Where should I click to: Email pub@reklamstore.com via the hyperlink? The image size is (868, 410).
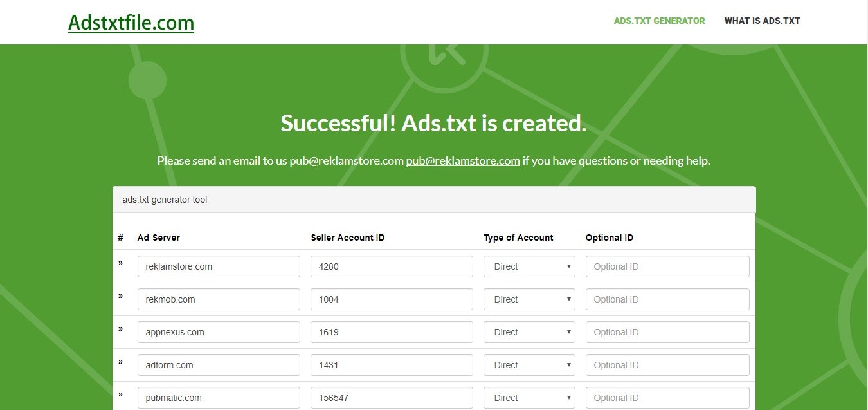[462, 160]
